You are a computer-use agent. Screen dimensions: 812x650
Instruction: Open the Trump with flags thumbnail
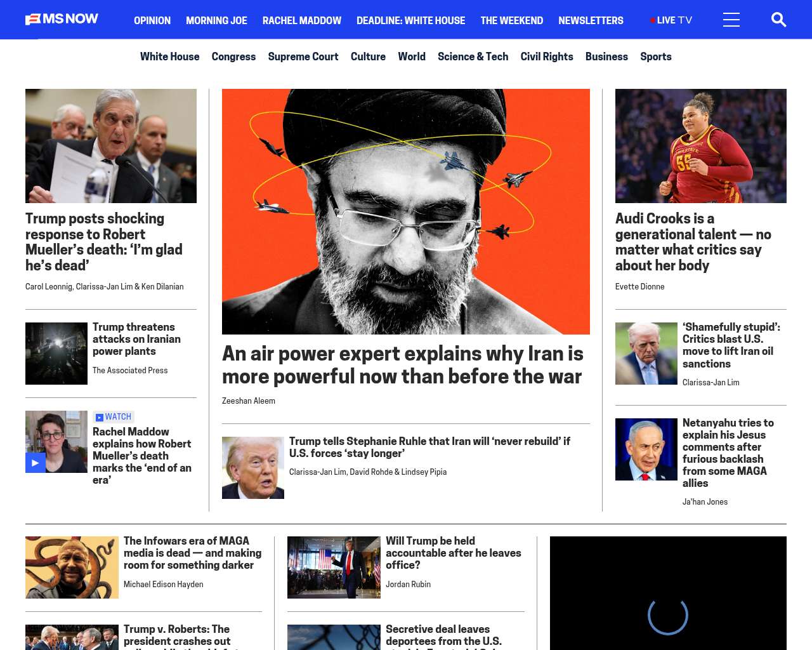tap(334, 567)
